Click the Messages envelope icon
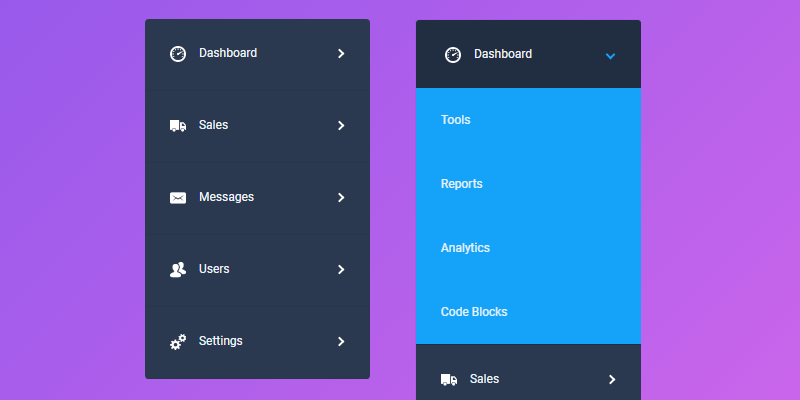The width and height of the screenshot is (800, 400). [x=178, y=198]
